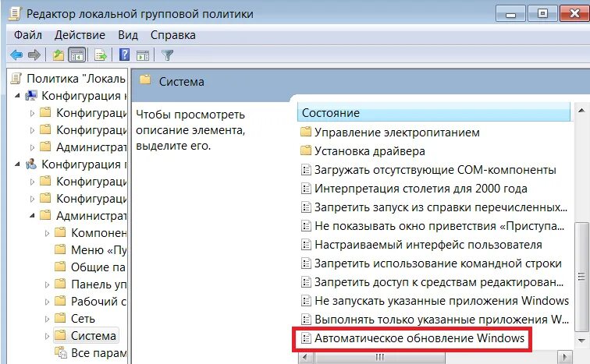Click the horizontal scrollbar right arrow

pyautogui.click(x=564, y=356)
